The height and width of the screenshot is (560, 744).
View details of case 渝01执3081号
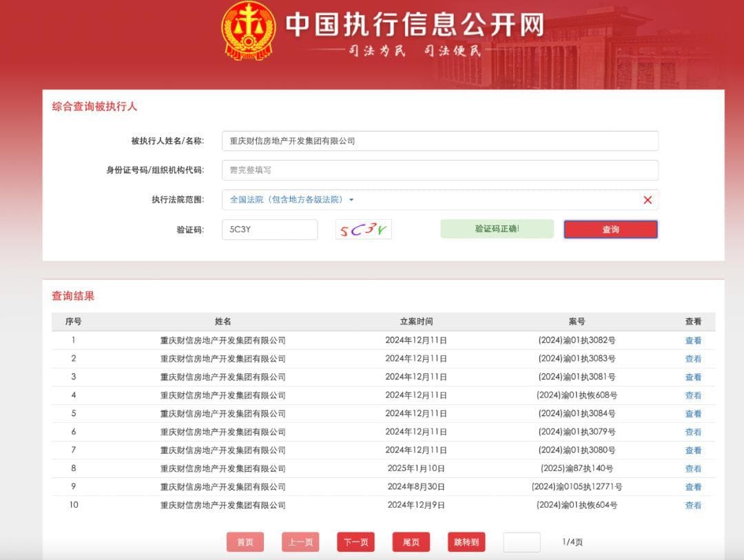click(693, 377)
